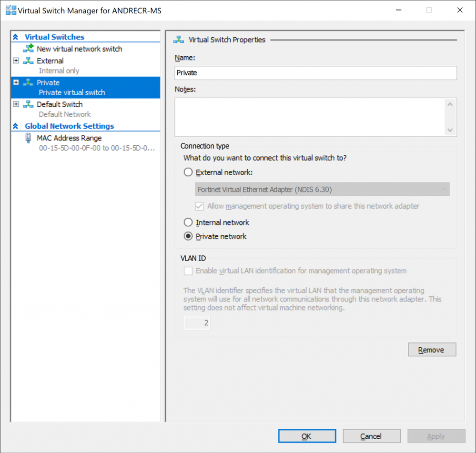Click the Name field containing Private

(315, 73)
